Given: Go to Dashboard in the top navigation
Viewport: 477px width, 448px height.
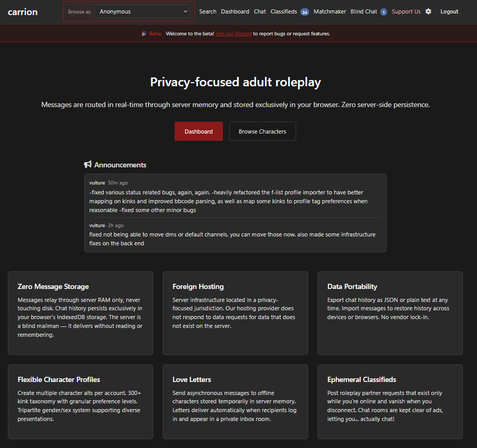Looking at the screenshot, I should pyautogui.click(x=235, y=11).
